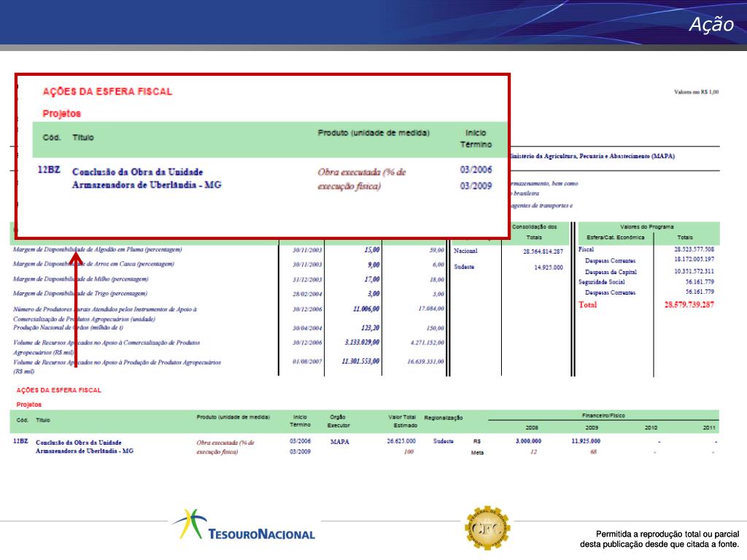Click the 'Apoio à Comercialização de Produtos' indicator
The width and height of the screenshot is (747, 560).
(107, 347)
